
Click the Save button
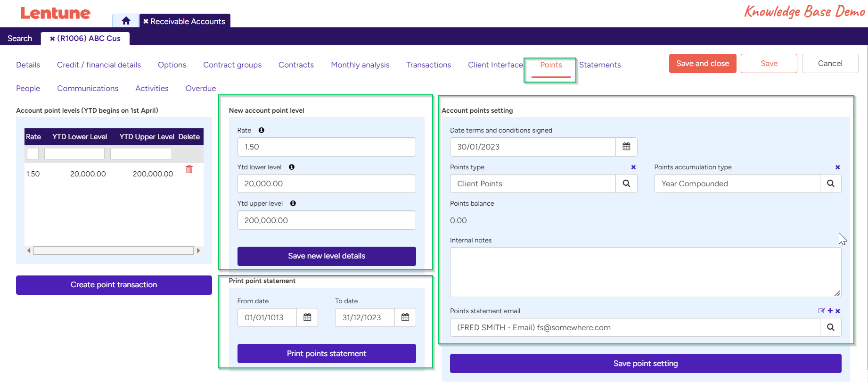769,64
